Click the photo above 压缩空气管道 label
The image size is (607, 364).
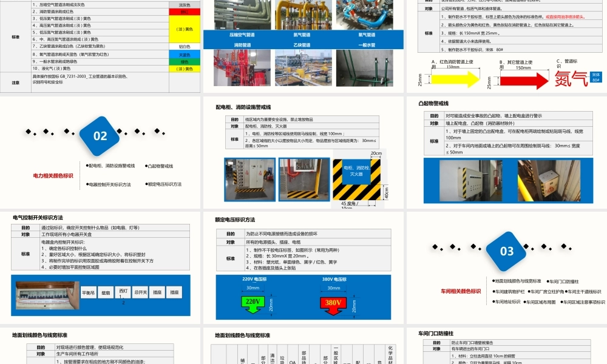point(242,15)
